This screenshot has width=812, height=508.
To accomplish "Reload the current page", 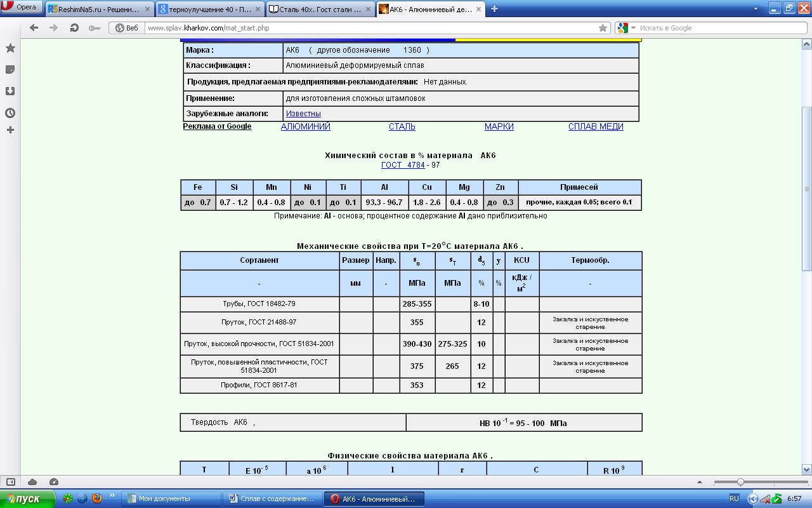I will pyautogui.click(x=74, y=28).
